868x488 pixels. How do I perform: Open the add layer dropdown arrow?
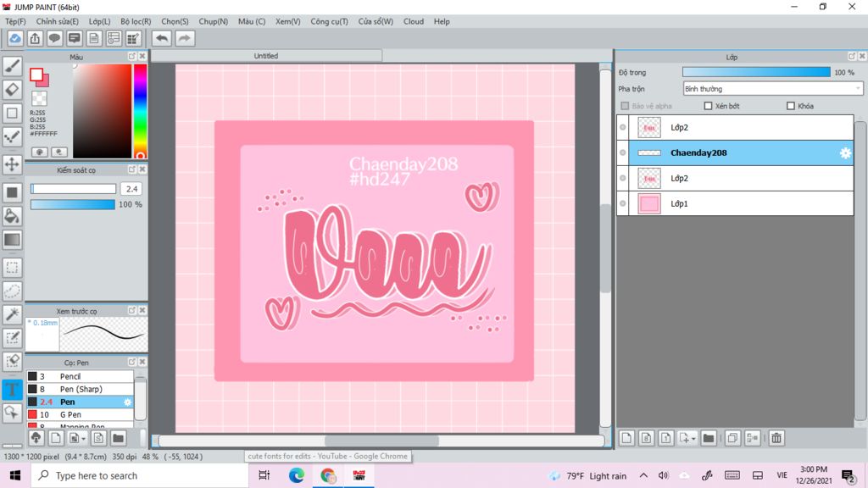pyautogui.click(x=693, y=439)
